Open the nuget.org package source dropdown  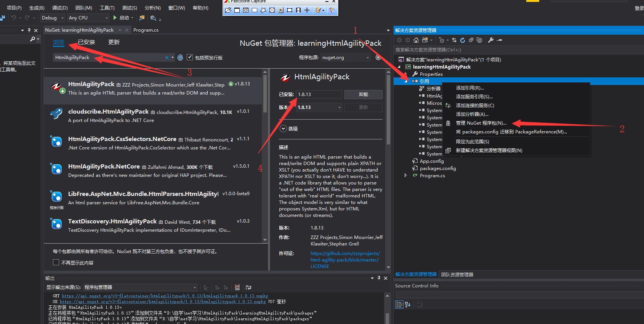point(346,58)
